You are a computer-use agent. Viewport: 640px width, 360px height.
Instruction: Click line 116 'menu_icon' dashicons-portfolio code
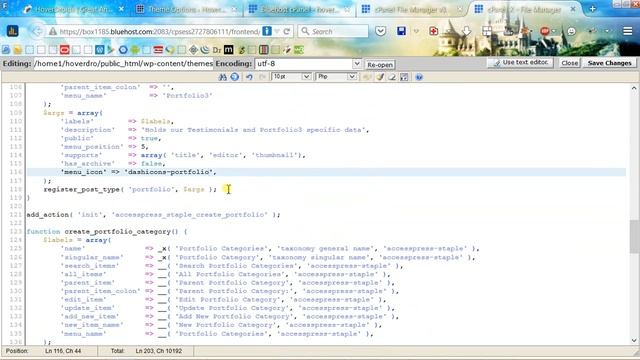[139, 172]
